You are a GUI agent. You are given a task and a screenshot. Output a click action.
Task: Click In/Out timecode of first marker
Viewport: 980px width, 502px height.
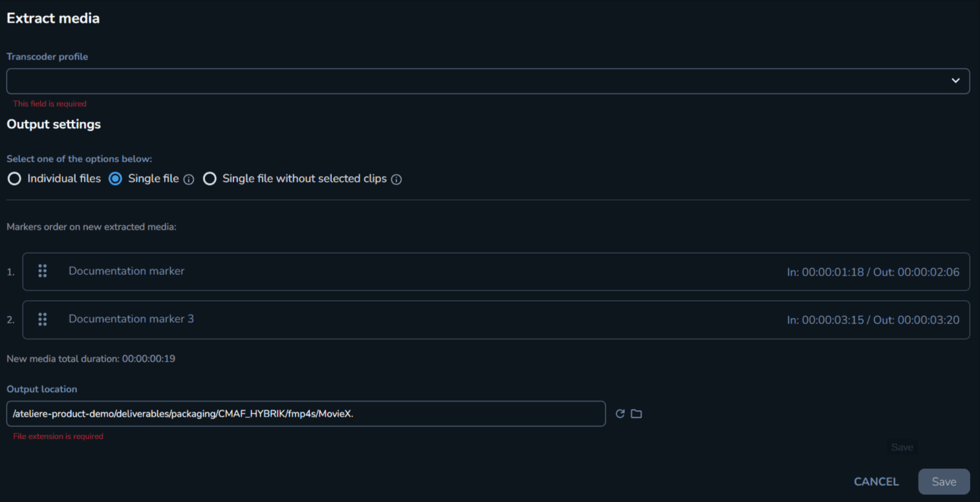[x=873, y=272]
